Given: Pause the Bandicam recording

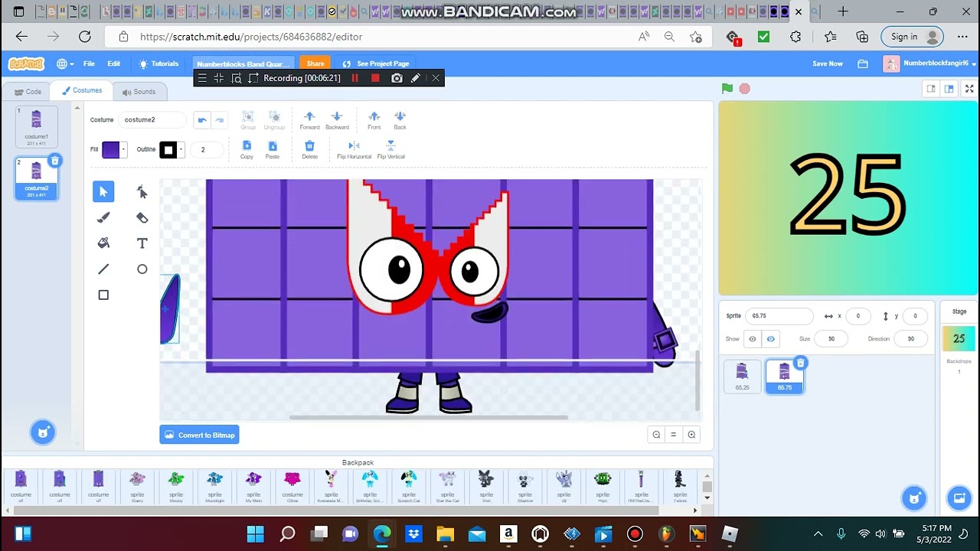Looking at the screenshot, I should click(x=354, y=78).
